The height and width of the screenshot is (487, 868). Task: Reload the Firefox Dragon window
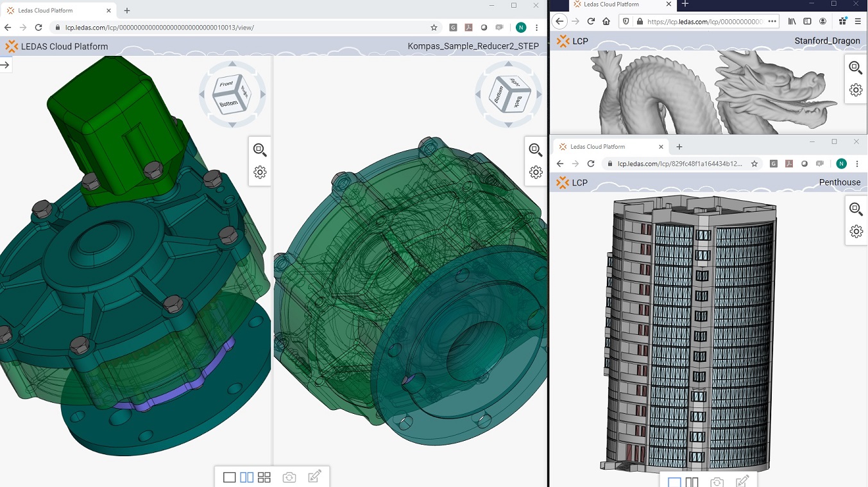(x=591, y=21)
